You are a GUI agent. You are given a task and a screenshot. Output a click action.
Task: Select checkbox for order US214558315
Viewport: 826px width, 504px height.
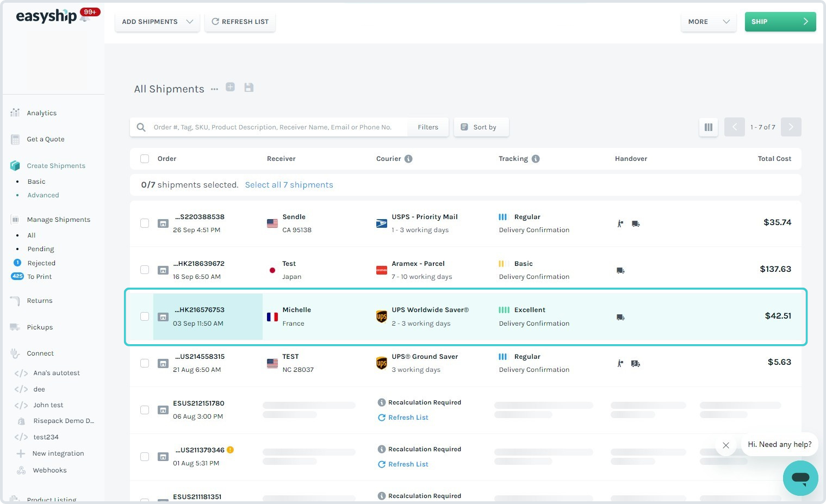tap(145, 363)
